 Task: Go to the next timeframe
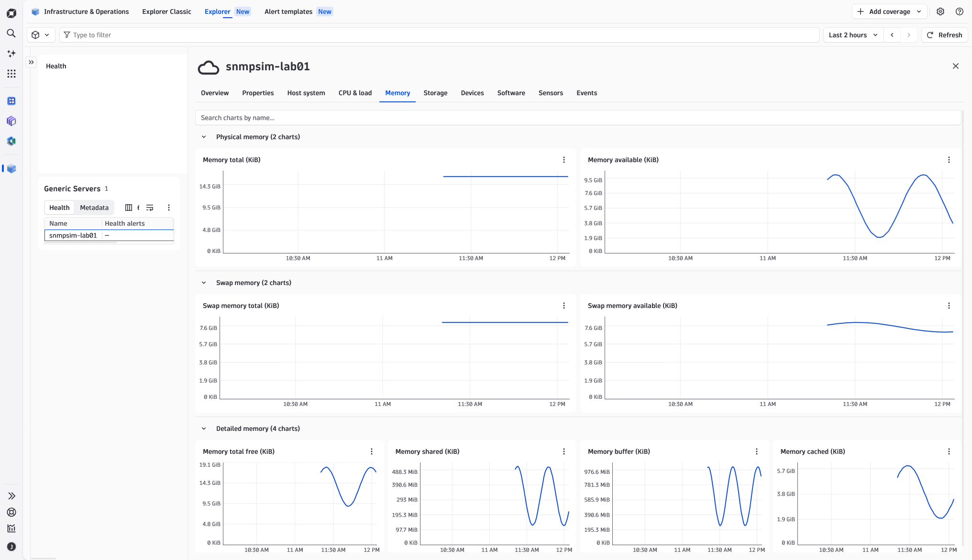point(909,35)
